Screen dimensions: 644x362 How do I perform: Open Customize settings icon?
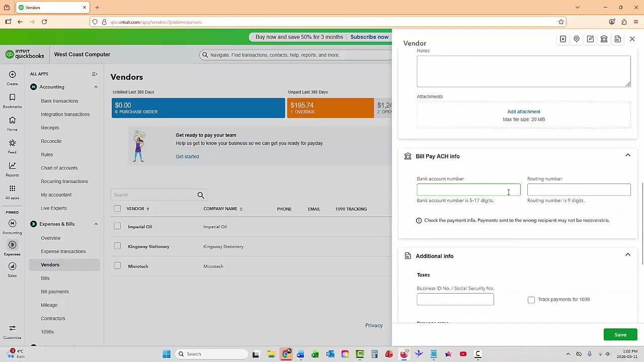click(12, 328)
